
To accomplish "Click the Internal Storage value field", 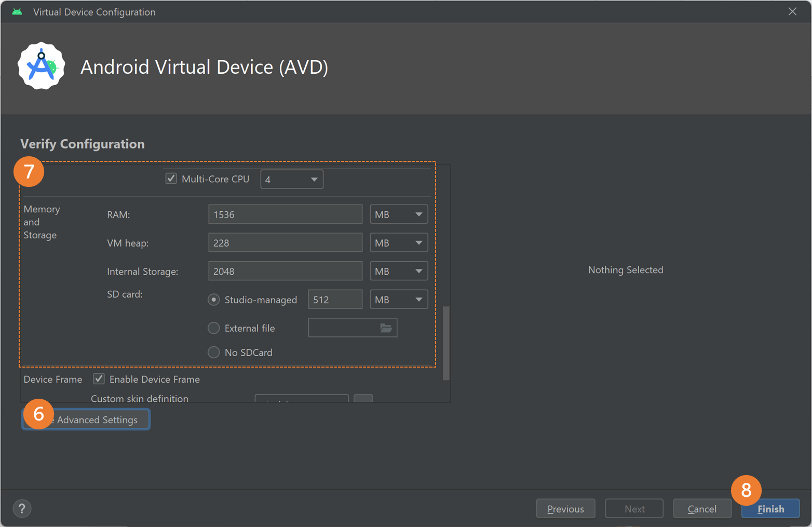I will (x=285, y=271).
